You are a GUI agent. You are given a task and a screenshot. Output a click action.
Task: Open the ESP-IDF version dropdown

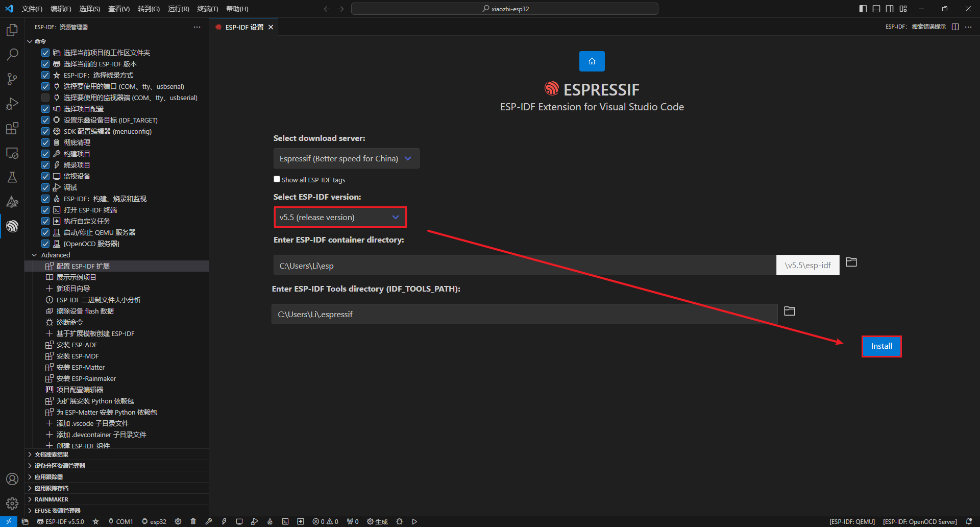340,218
